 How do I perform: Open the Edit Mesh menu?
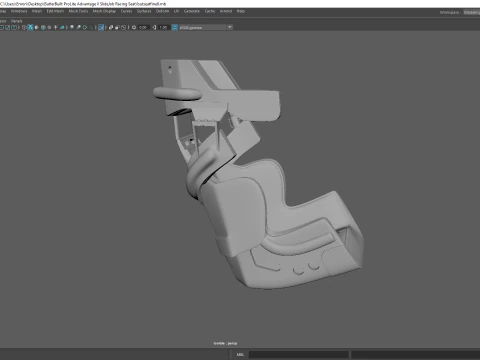tap(55, 11)
